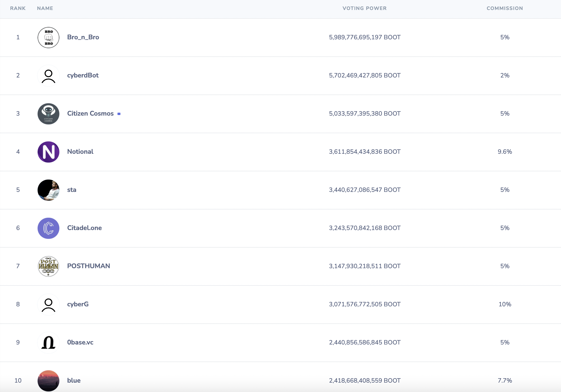Open the blue validator link

(74, 381)
